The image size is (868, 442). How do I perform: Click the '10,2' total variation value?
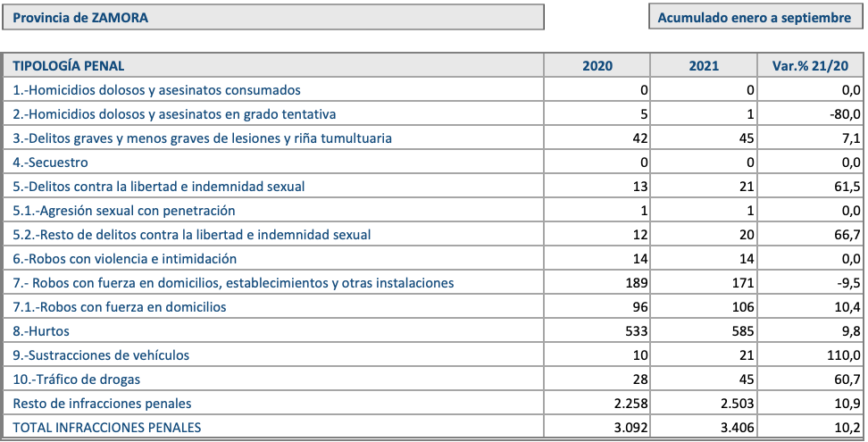coord(847,427)
